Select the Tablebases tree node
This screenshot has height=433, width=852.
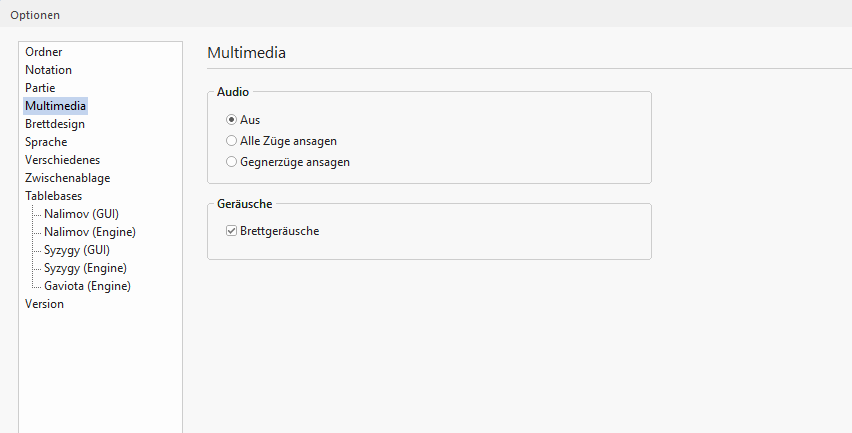point(53,196)
